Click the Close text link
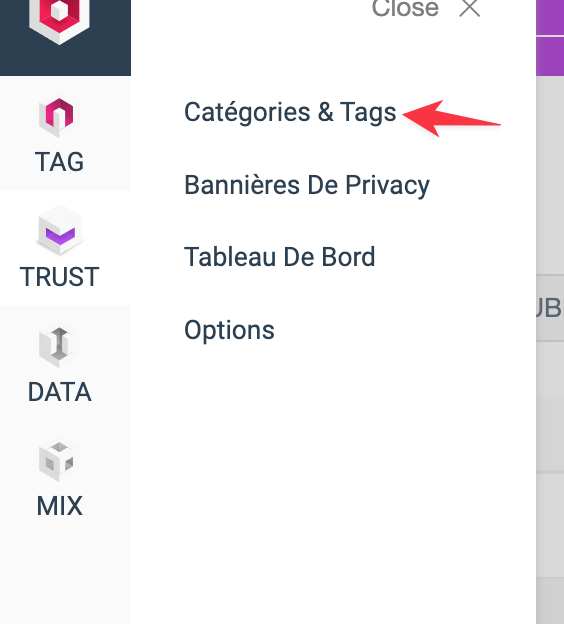564x624 pixels. pyautogui.click(x=405, y=9)
